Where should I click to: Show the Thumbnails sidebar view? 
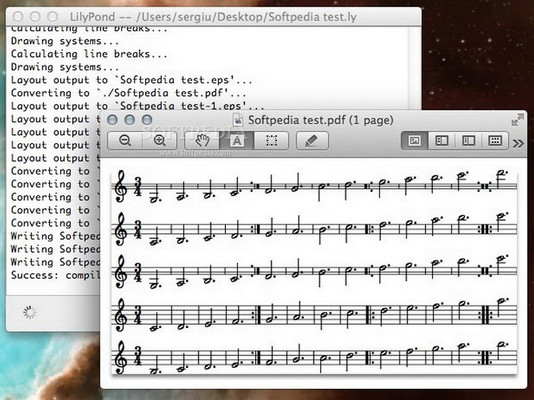442,141
